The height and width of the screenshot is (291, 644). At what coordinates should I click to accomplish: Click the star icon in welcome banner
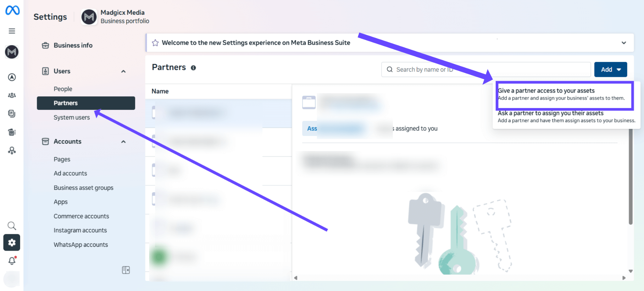[x=155, y=43]
